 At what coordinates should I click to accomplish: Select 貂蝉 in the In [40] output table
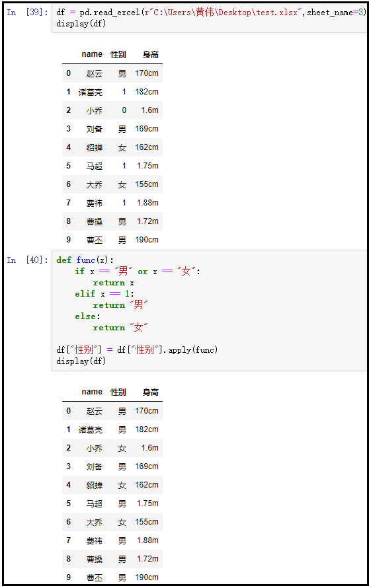94,485
